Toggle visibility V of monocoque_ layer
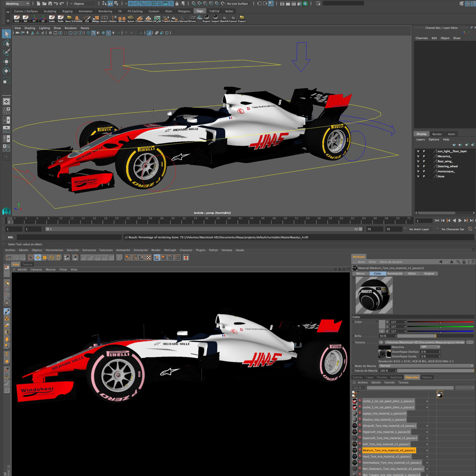Viewport: 476px width, 476px height. click(x=418, y=171)
